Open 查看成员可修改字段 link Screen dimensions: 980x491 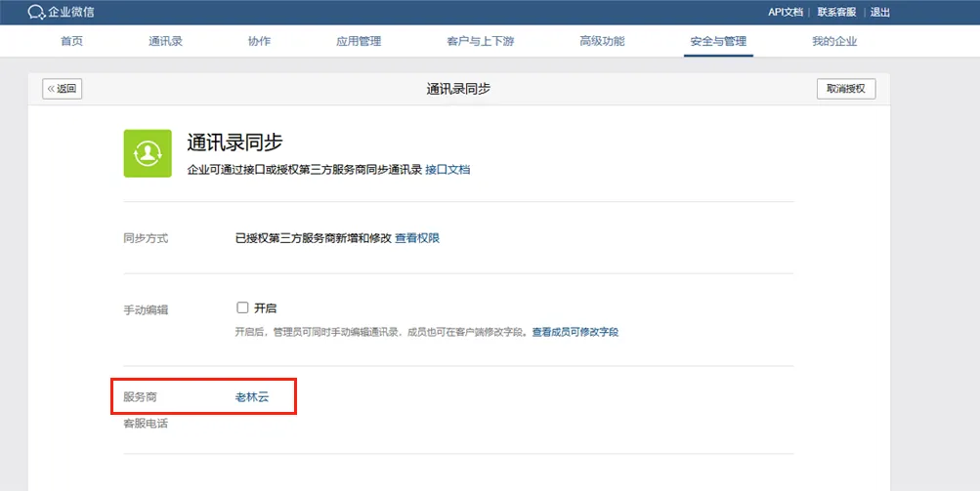pos(575,332)
